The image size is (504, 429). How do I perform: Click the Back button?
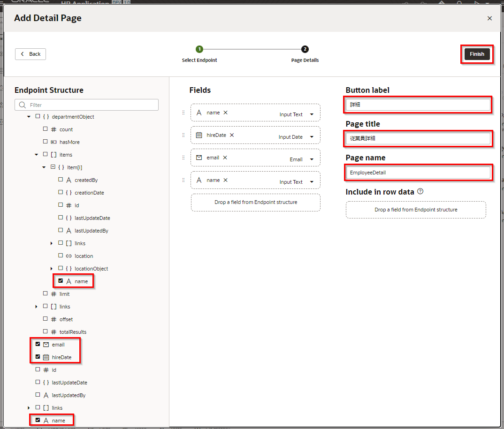[31, 54]
